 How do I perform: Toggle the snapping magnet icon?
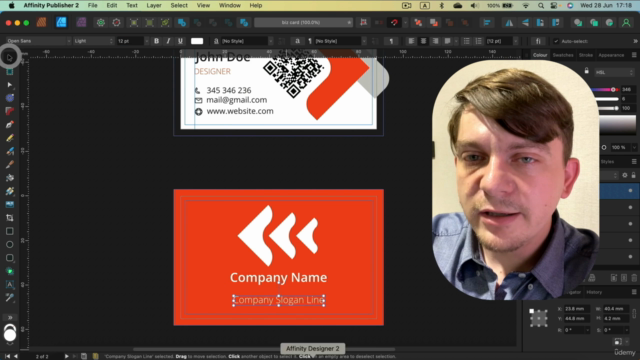pyautogui.click(x=394, y=22)
